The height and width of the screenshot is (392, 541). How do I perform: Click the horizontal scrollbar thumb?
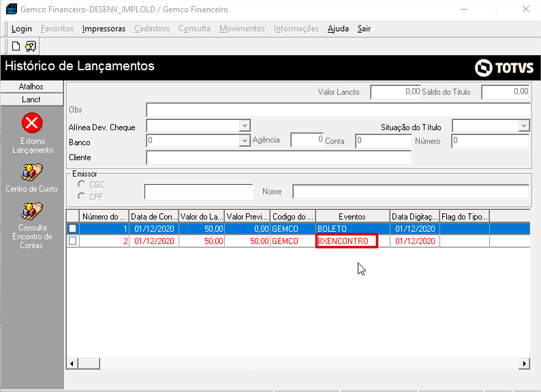(x=89, y=363)
